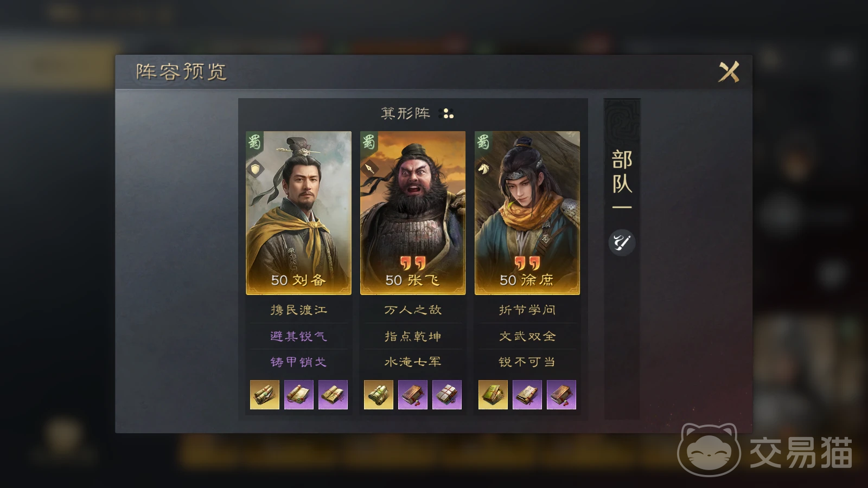Click the 文武双全 skill
This screenshot has width=868, height=488.
[527, 336]
